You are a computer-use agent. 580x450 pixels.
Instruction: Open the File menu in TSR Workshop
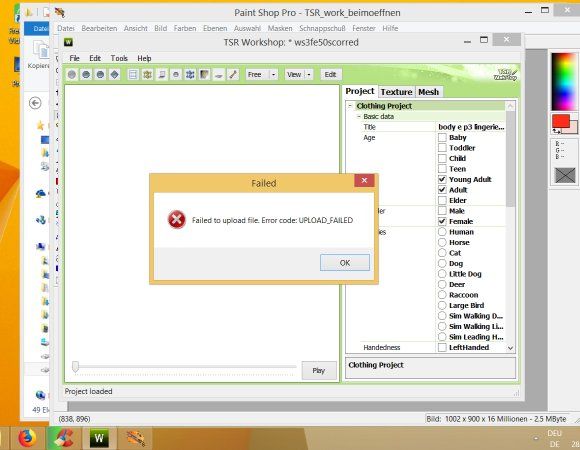pyautogui.click(x=74, y=58)
